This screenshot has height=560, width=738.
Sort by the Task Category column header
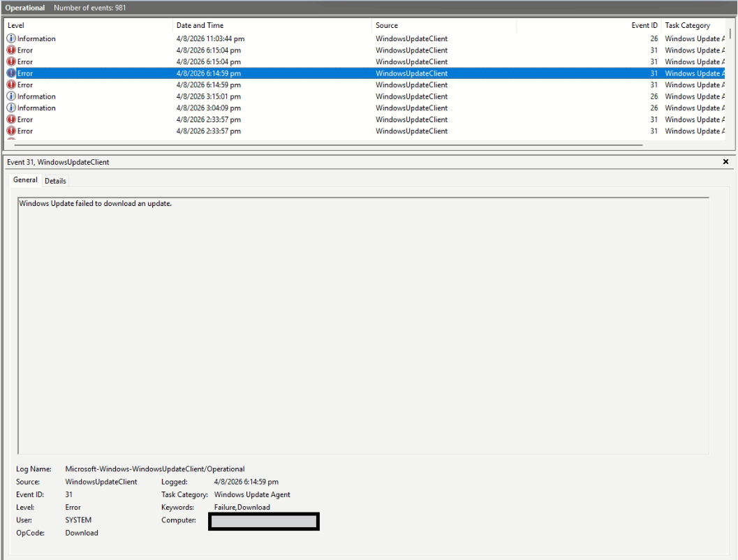(x=693, y=25)
